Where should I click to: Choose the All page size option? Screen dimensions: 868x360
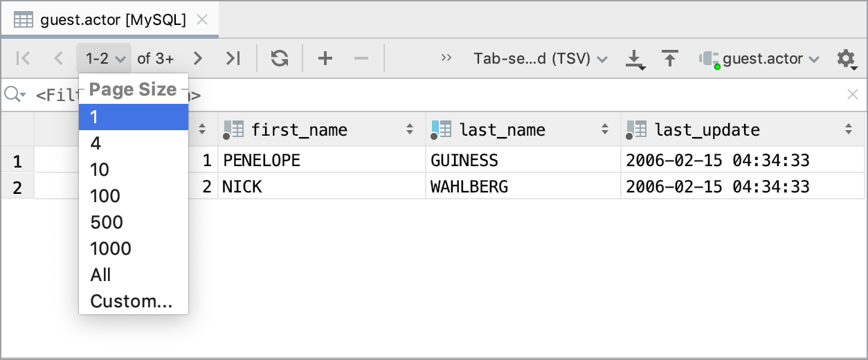100,275
